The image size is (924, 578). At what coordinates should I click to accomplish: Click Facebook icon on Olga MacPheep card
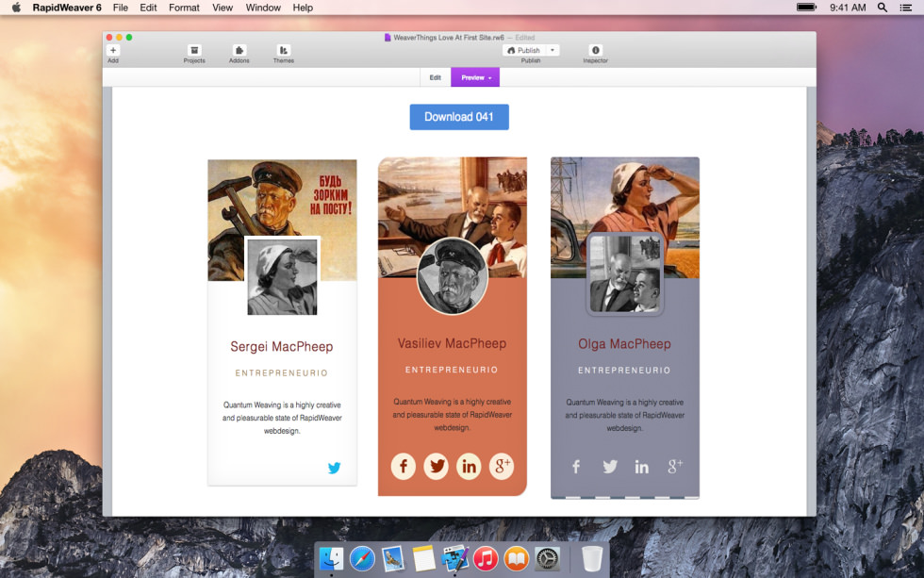(576, 467)
